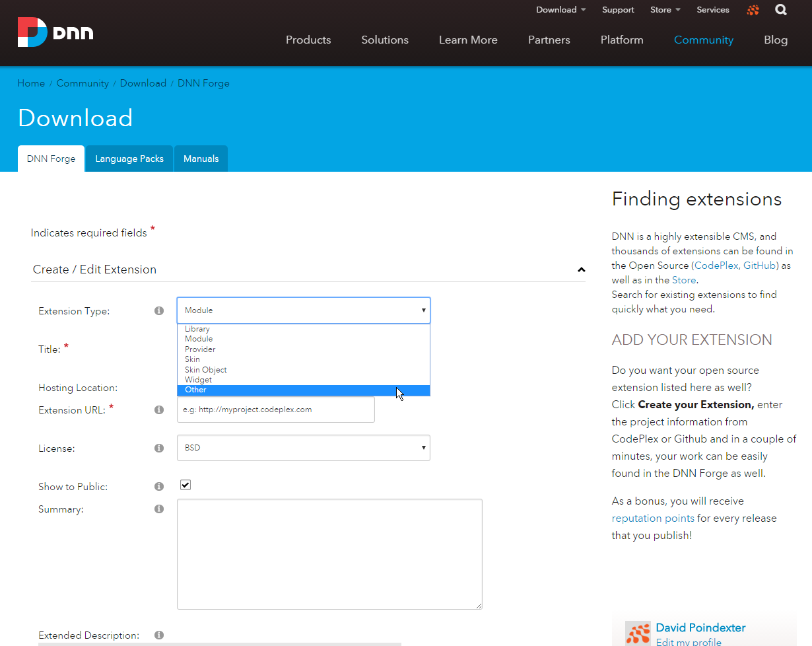Switch to the DNN Forge tab

click(51, 159)
